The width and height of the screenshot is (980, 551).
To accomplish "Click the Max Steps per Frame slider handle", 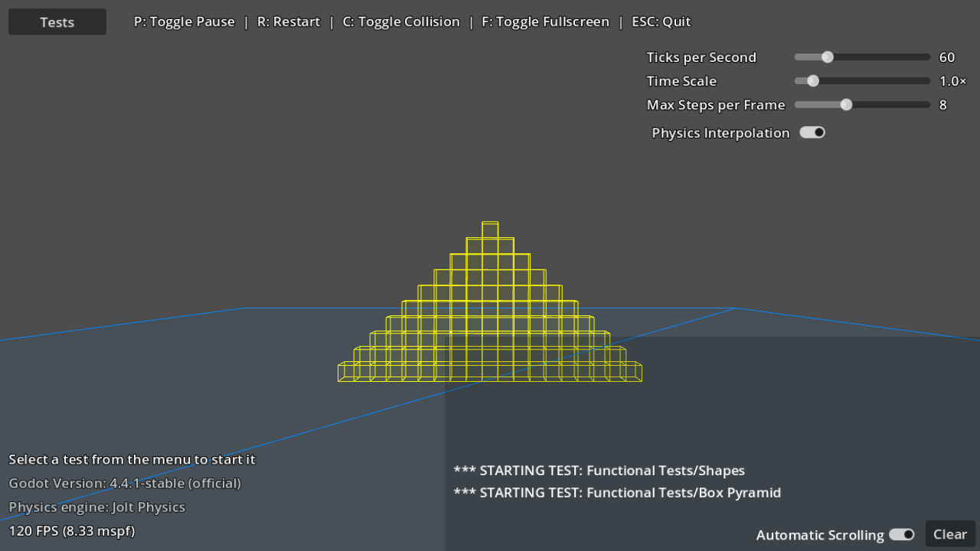I will (845, 105).
